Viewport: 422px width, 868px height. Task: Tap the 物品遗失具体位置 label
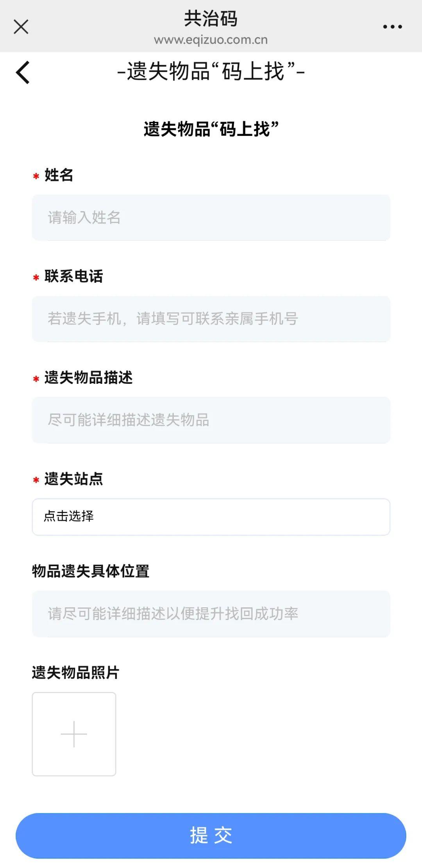click(91, 571)
